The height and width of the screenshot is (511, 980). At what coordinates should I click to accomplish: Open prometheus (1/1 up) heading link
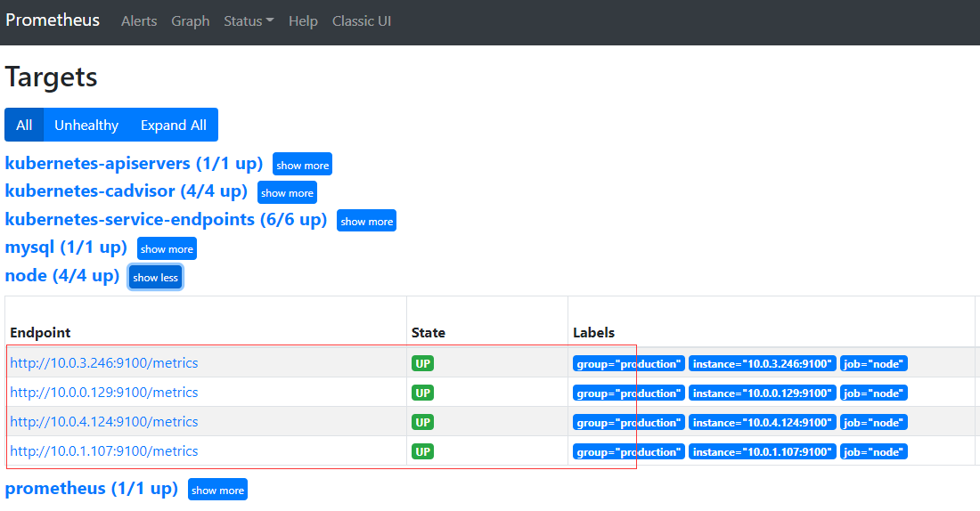click(x=91, y=489)
